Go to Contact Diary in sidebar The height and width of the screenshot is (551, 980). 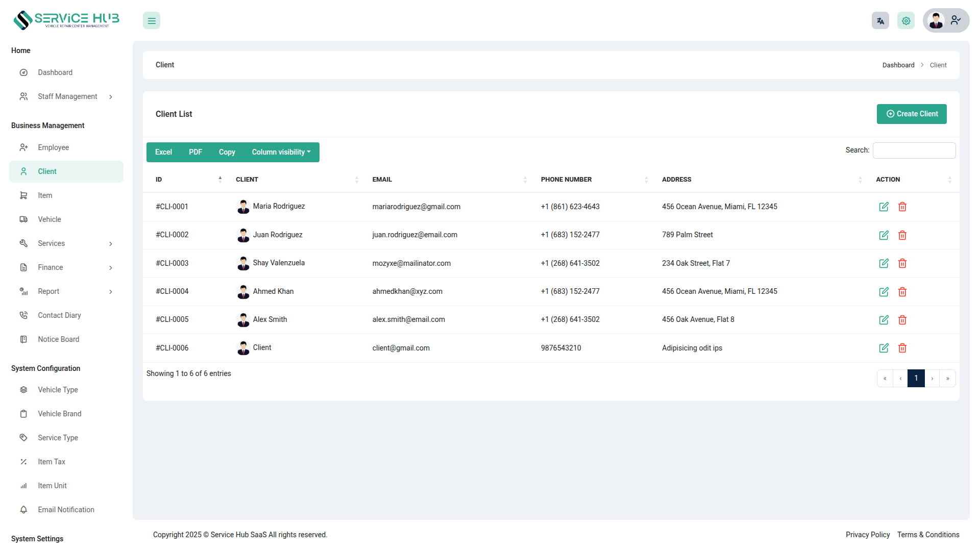[59, 315]
